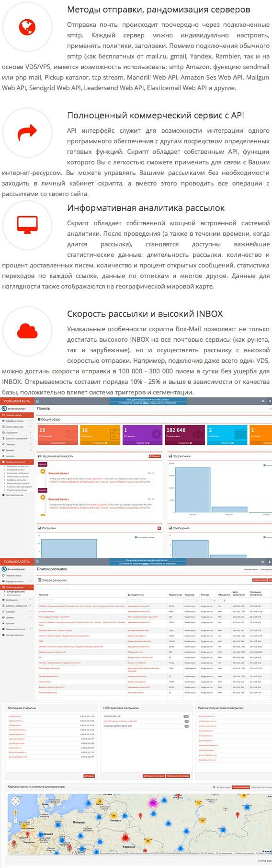Open Главная панель in first sidebar

coord(17,415)
